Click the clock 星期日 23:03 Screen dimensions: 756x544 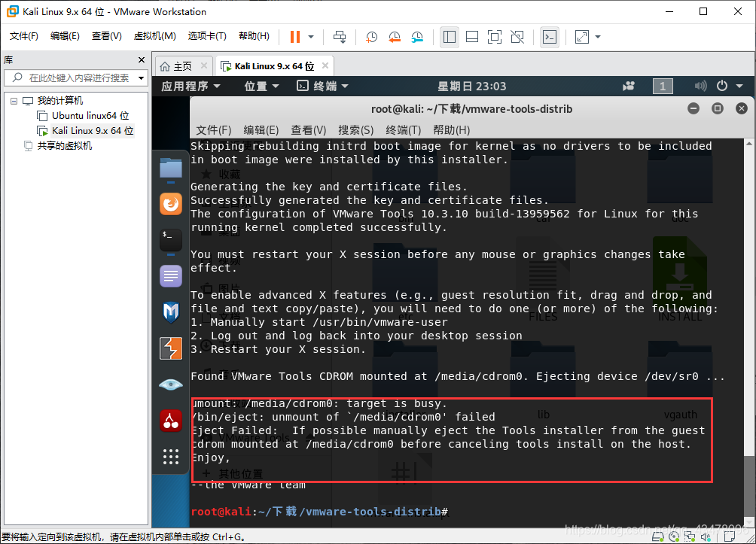click(471, 87)
